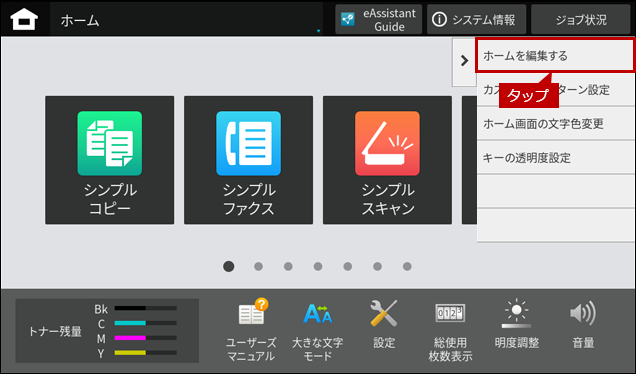Select キーの透明度設定 entry
Image resolution: width=636 pixels, height=374 pixels.
[556, 158]
